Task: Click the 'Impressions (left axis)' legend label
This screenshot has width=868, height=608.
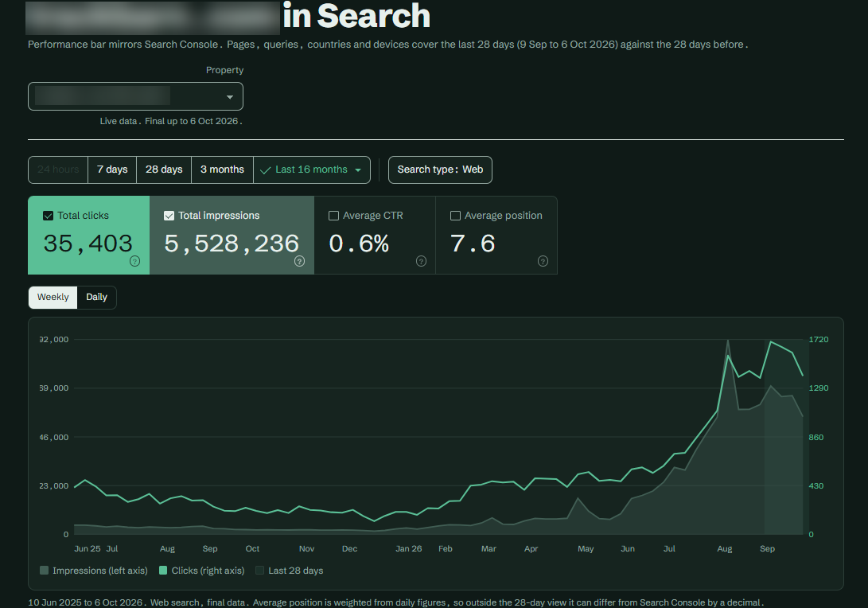Action: pos(100,571)
